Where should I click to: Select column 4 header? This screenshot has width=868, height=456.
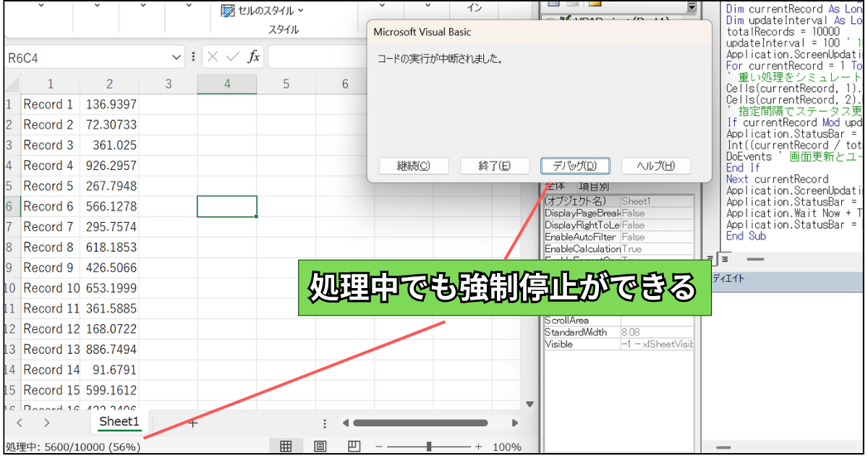coord(227,84)
